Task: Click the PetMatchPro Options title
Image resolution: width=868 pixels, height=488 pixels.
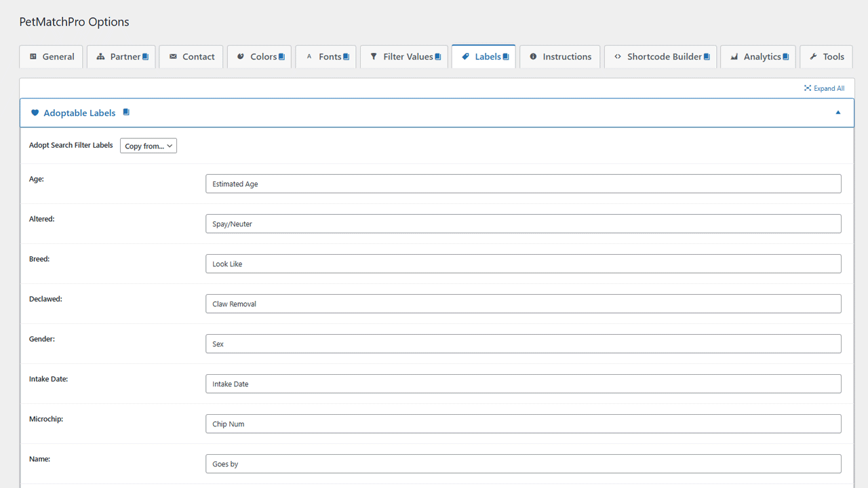Action: point(74,22)
